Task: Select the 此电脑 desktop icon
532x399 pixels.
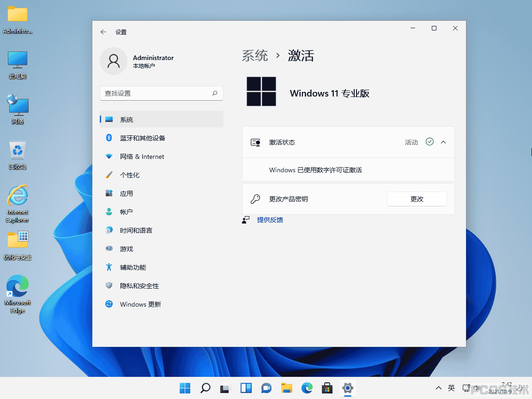Action: pos(17,65)
